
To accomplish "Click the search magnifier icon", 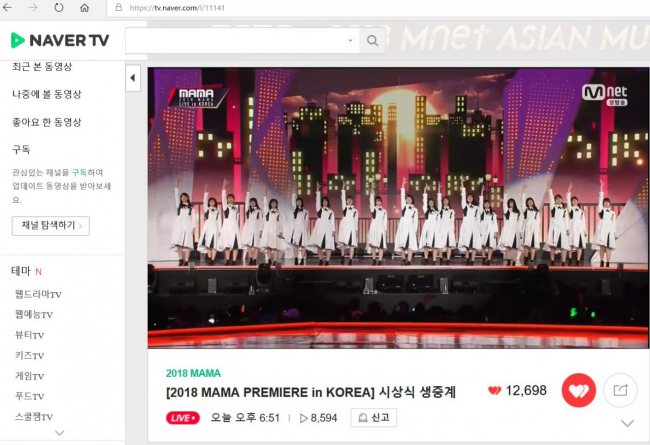I will (x=372, y=41).
